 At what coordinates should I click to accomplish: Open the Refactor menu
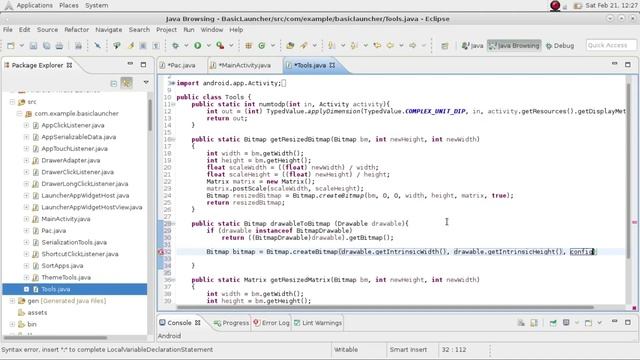point(76,30)
